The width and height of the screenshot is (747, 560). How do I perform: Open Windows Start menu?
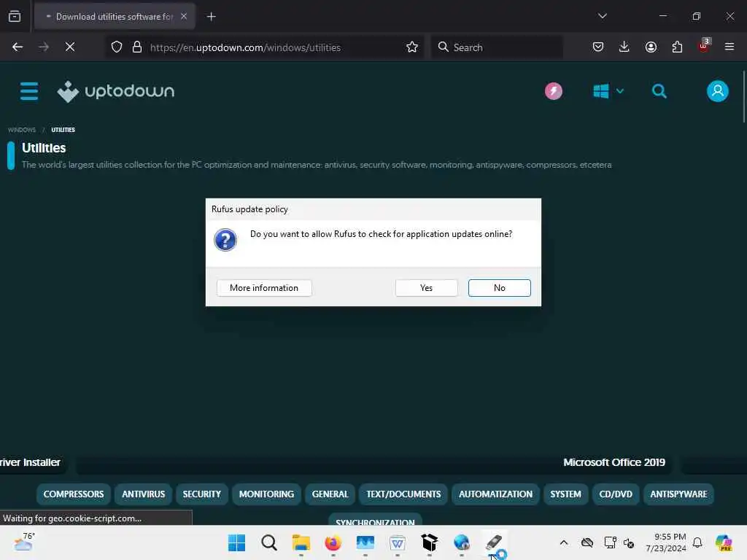[237, 542]
